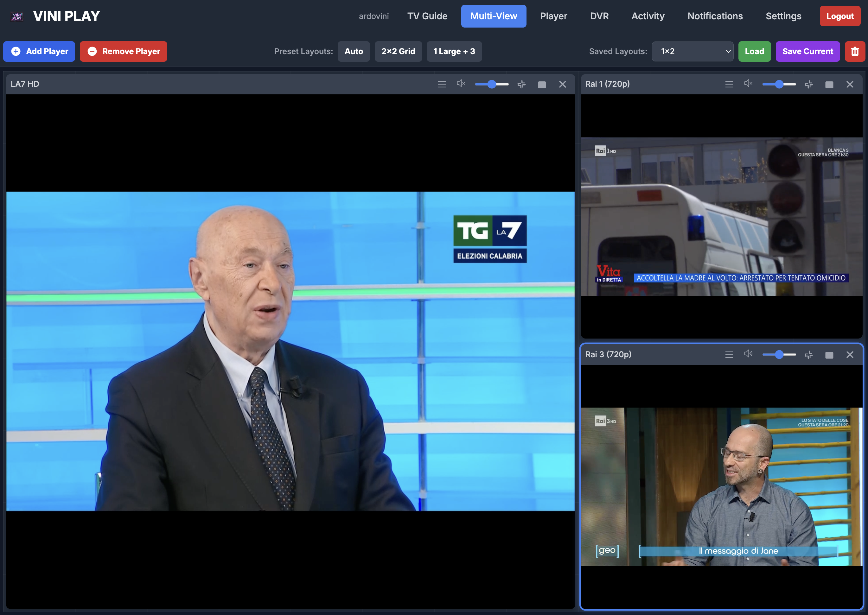Open the DVR tab

pyautogui.click(x=599, y=16)
